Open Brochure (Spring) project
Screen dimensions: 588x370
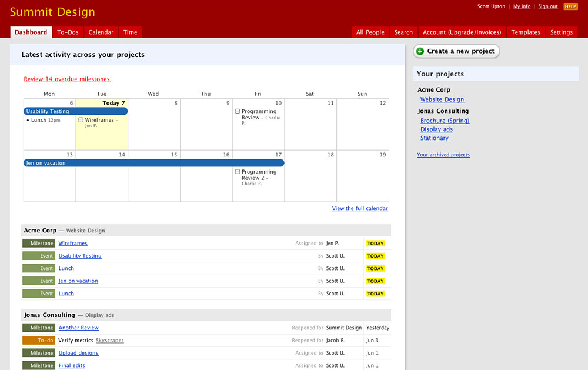pyautogui.click(x=445, y=121)
